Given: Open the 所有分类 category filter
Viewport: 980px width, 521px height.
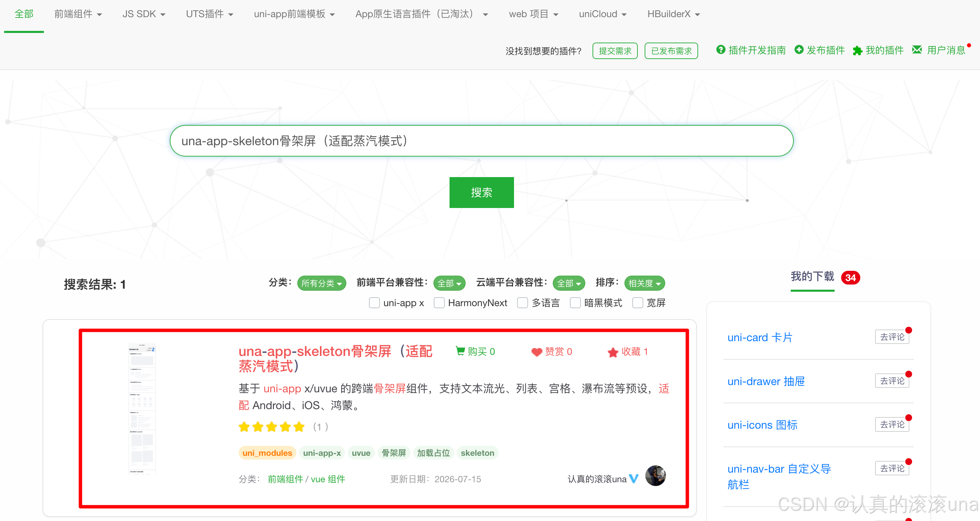Looking at the screenshot, I should (322, 283).
